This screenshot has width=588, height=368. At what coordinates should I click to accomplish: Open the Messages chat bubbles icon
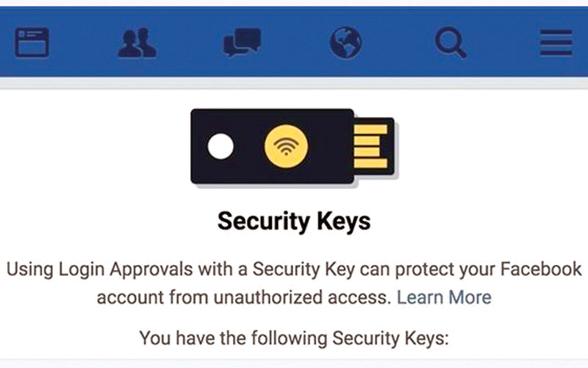click(241, 43)
